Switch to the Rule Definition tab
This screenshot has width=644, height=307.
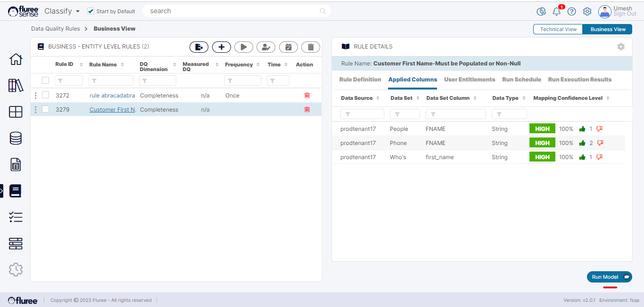coord(360,80)
